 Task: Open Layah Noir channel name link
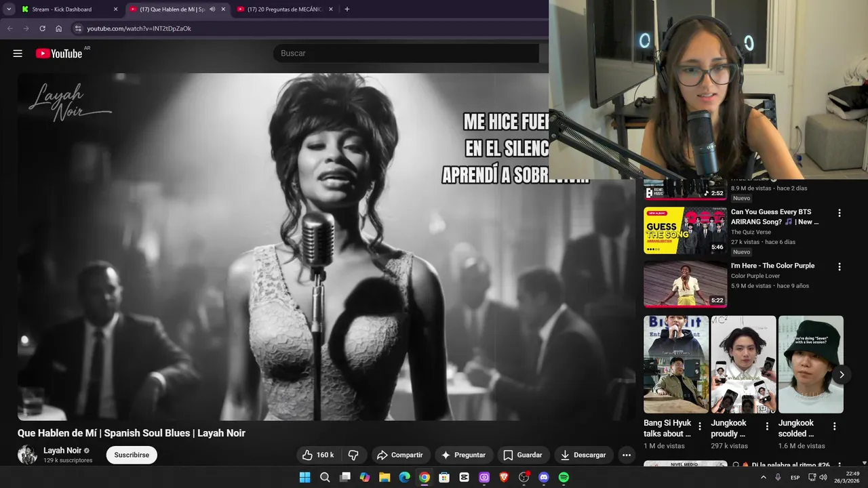click(62, 451)
